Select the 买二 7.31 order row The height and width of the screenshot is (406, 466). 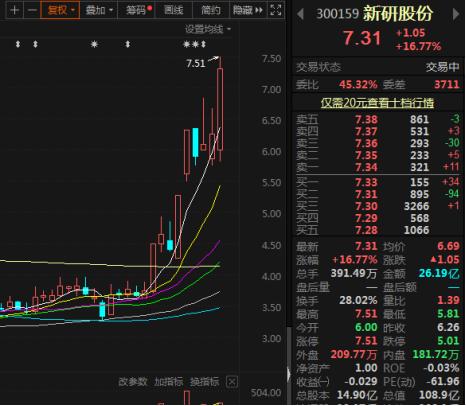[378, 194]
